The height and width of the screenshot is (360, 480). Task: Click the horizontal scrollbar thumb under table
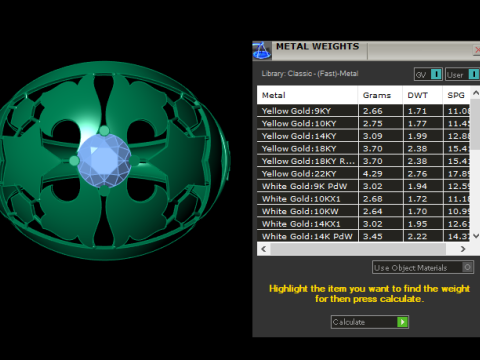pyautogui.click(x=358, y=249)
